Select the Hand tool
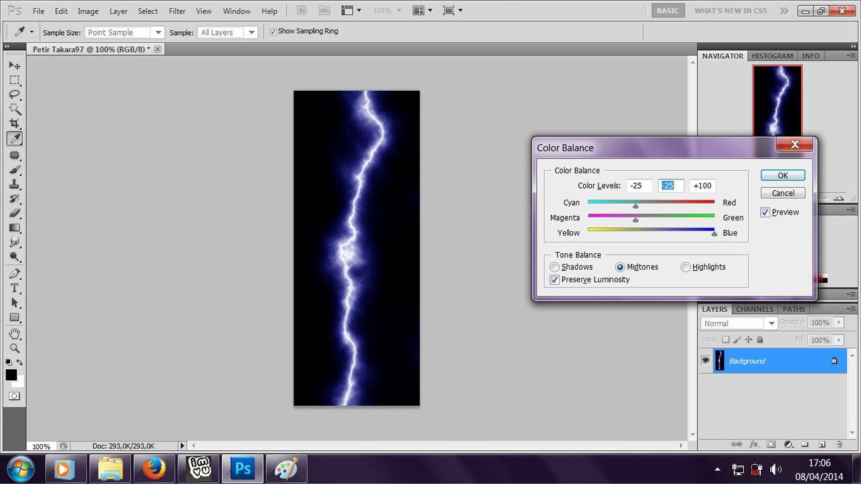861x504 pixels. (x=14, y=334)
